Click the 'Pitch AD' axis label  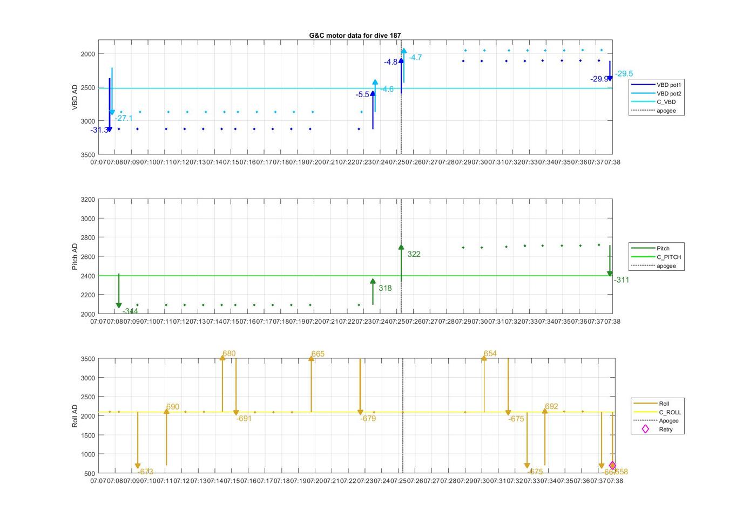coord(75,256)
